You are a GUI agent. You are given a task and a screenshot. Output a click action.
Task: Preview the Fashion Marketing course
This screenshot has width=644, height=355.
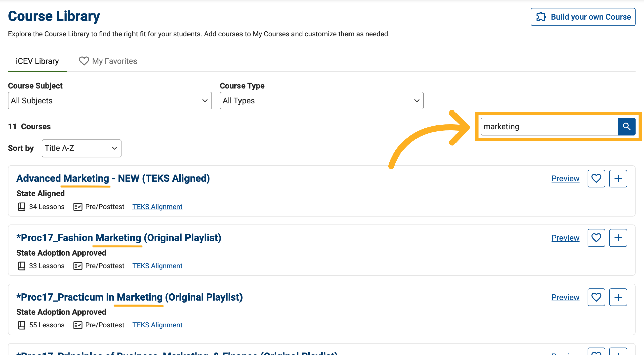pos(565,238)
